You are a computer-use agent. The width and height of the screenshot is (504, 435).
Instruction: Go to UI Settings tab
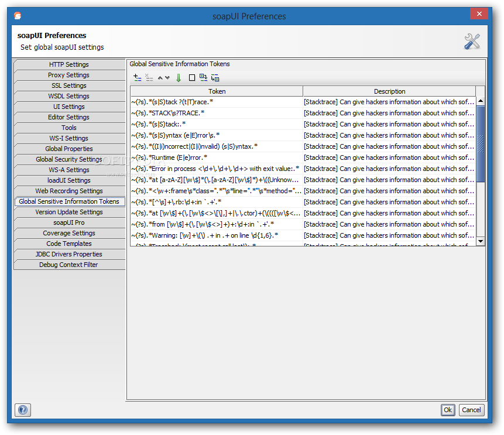(69, 107)
